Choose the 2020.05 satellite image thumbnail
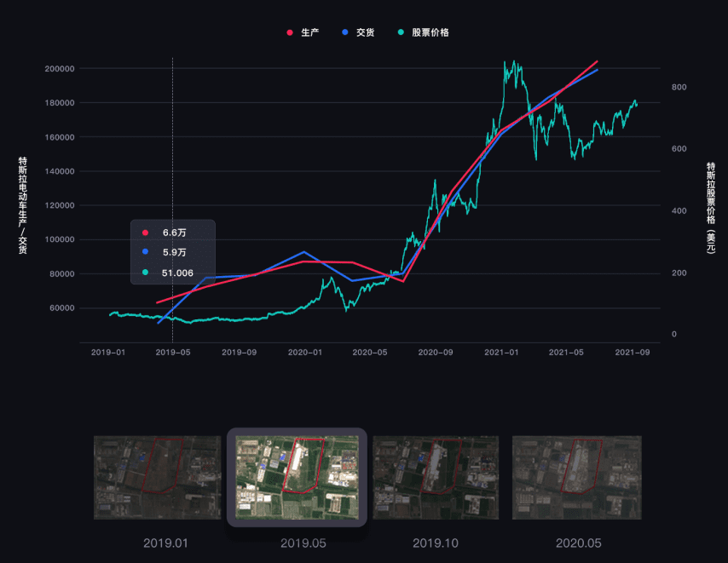 (x=575, y=477)
